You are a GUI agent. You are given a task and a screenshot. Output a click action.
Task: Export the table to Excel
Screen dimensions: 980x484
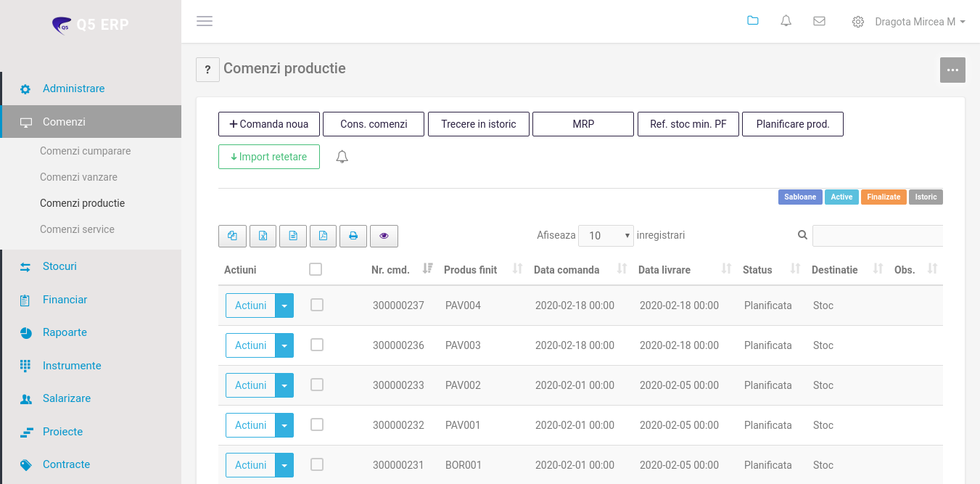tap(263, 236)
